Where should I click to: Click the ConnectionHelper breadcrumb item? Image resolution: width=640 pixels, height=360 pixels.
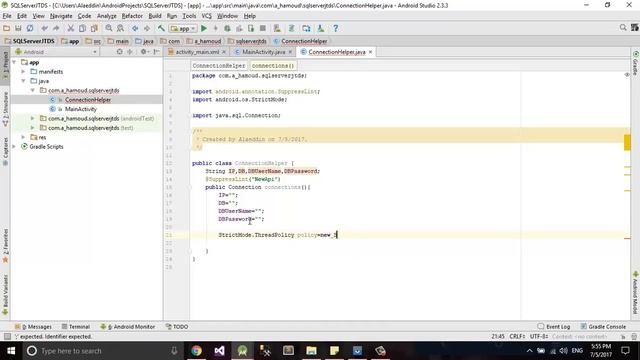coord(300,41)
